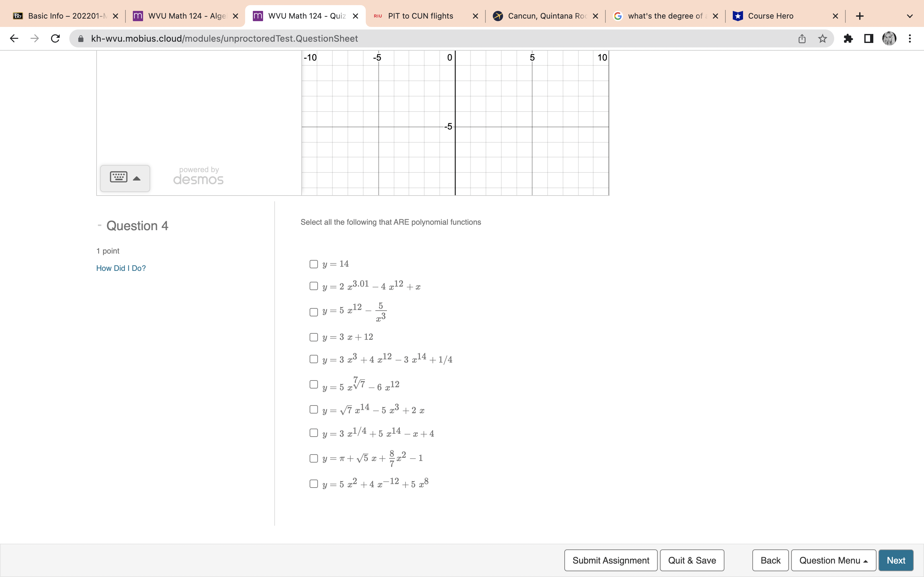Open the Chrome profile avatar
The image size is (924, 577).
pyautogui.click(x=889, y=38)
